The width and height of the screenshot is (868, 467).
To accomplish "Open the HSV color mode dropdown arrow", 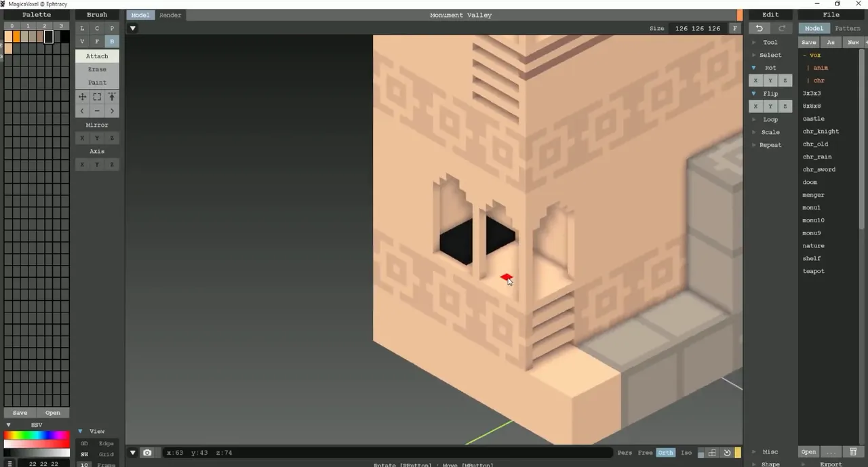I will click(x=8, y=425).
